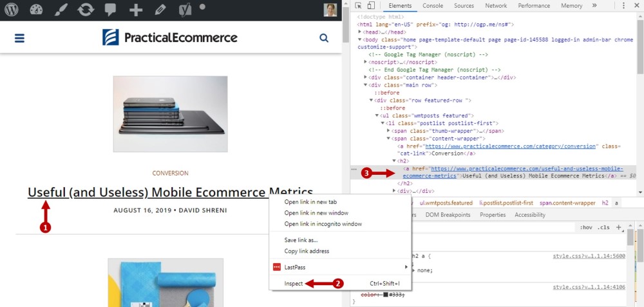644x307 pixels.
Task: Collapse the content-wrapper span node
Action: tap(388, 139)
